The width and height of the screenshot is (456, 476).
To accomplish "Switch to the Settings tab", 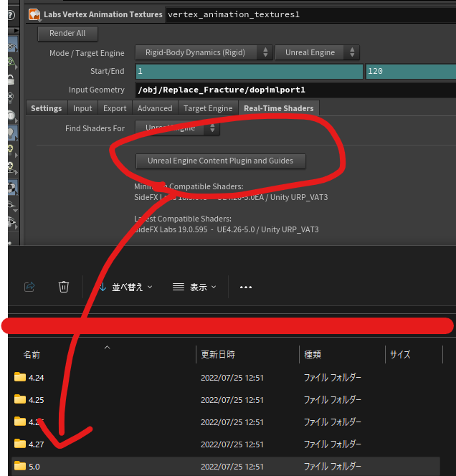I will pos(46,108).
